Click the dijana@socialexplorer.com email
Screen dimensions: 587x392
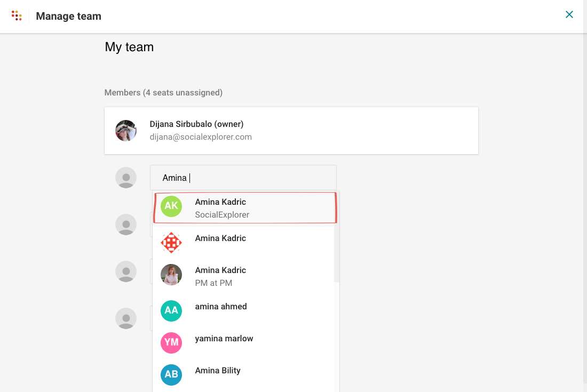click(x=201, y=137)
